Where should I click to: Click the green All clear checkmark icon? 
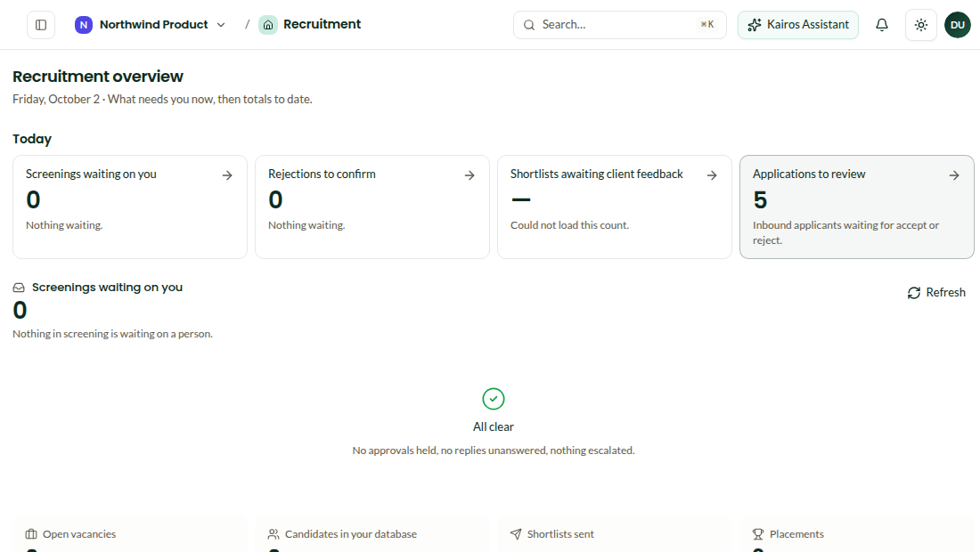(494, 398)
